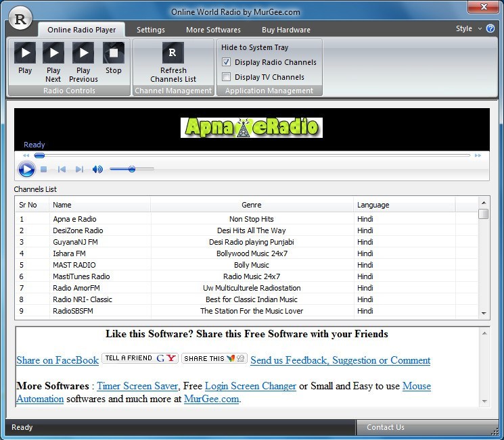Image resolution: width=504 pixels, height=440 pixels.
Task: Click the Bollywood Music 24x7 genre cell
Action: [x=252, y=253]
